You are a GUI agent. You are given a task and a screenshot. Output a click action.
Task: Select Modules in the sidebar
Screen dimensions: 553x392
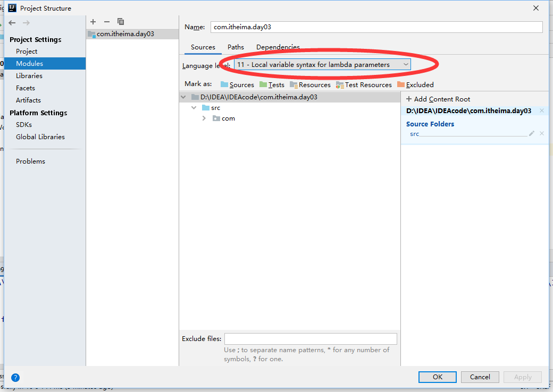pyautogui.click(x=45, y=63)
